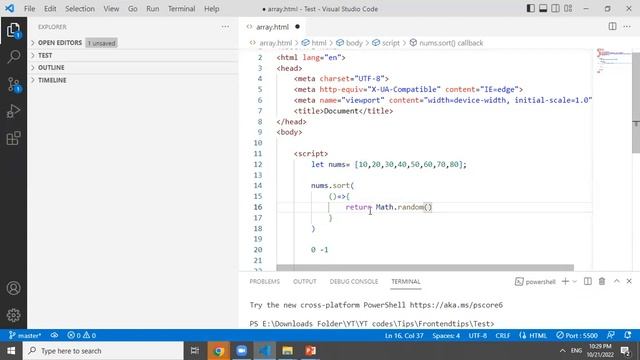Screen dimensions: 640x360
Task: Open Source Control view in activity bar
Action: (x=13, y=84)
